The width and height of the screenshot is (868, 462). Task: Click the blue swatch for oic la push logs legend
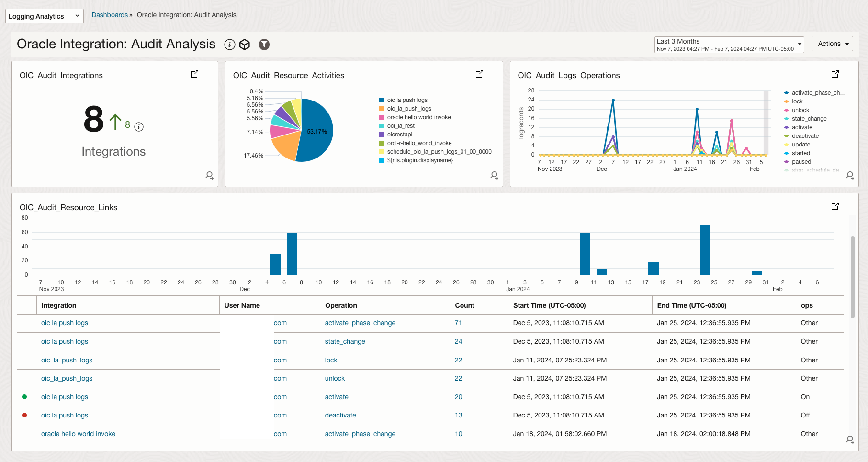(x=381, y=100)
